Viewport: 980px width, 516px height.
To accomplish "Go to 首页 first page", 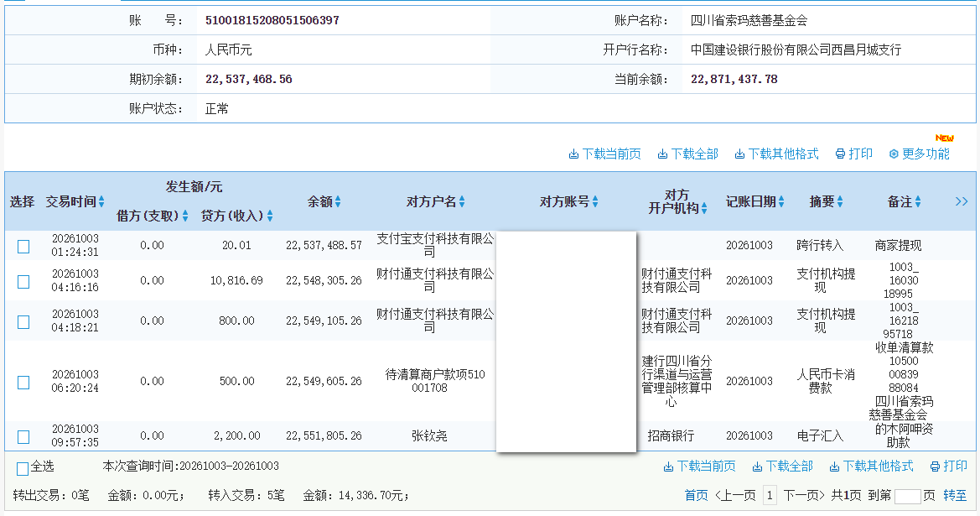I will click(697, 495).
